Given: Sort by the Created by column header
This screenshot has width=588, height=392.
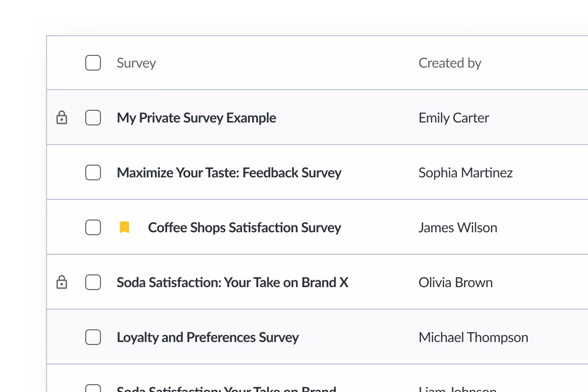Looking at the screenshot, I should (450, 63).
